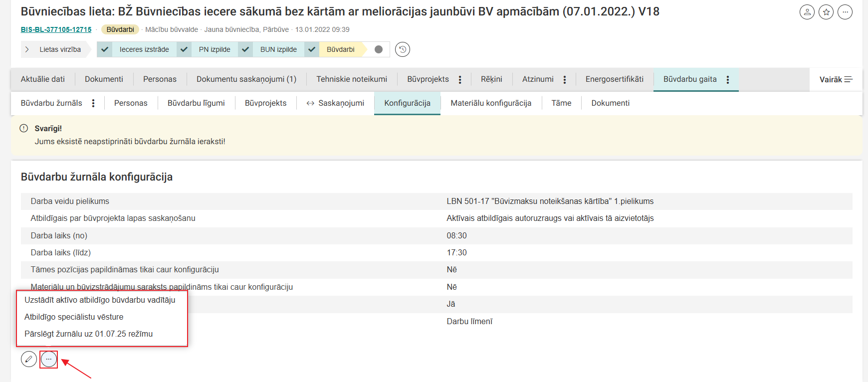Select Konfigurācija sub-tab
Screen dimensions: 868x382
[x=407, y=103]
